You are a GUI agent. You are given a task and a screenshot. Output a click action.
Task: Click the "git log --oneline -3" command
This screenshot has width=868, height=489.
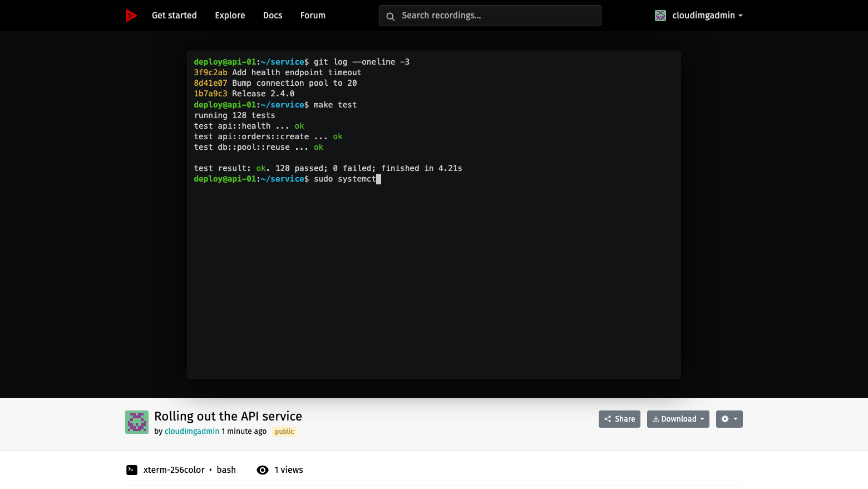tap(362, 62)
